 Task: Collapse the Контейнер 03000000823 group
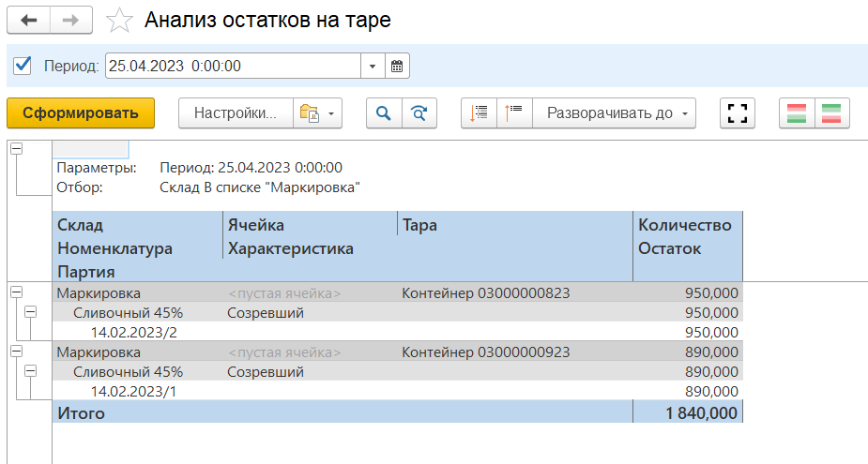(x=16, y=293)
